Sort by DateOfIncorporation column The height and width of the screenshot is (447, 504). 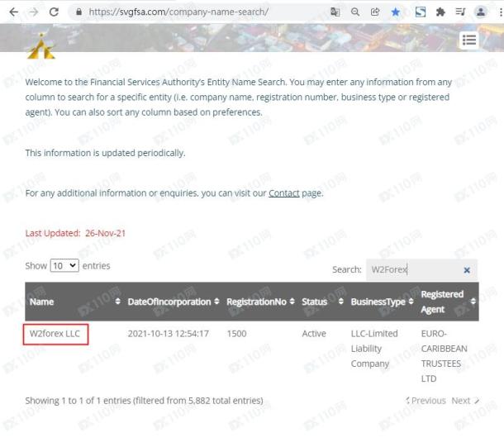tap(174, 302)
